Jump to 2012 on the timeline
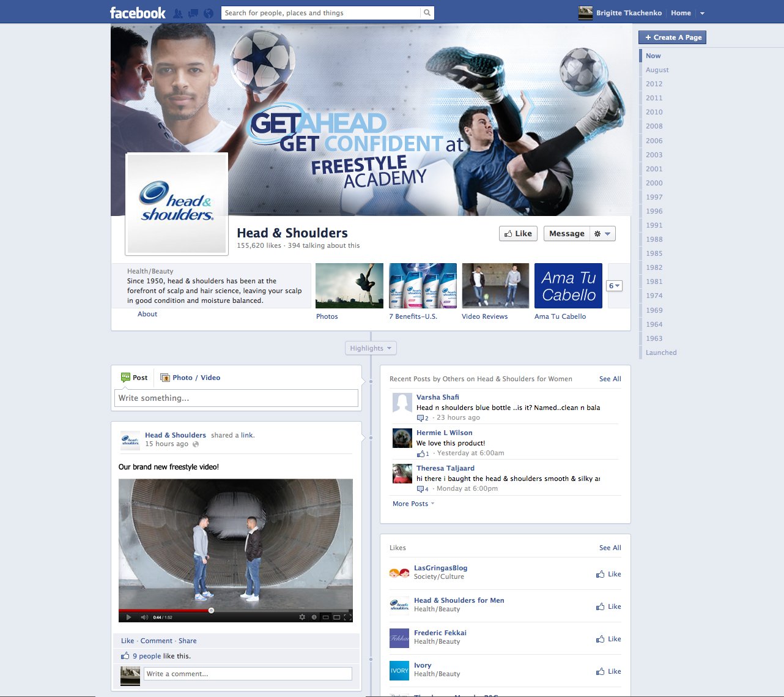 [x=654, y=84]
